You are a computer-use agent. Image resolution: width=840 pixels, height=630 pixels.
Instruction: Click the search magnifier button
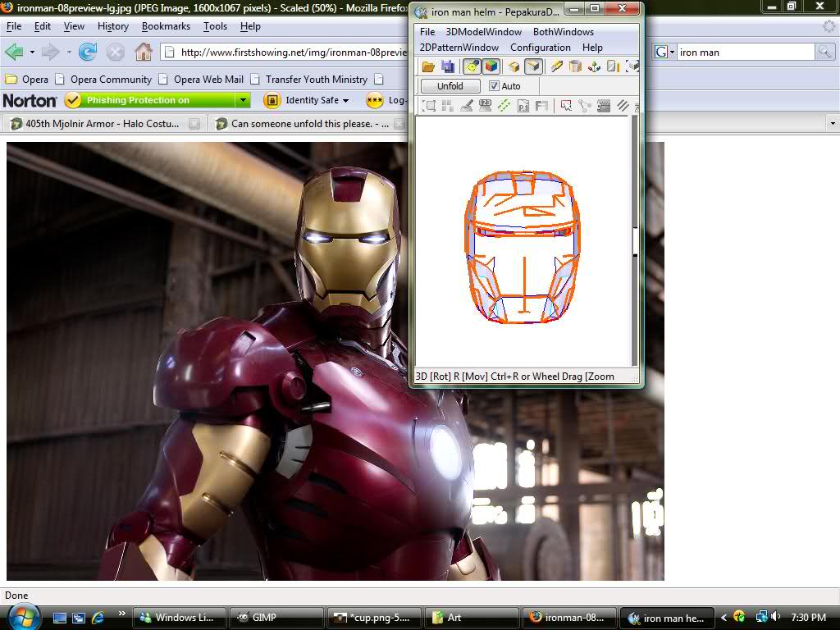[824, 52]
